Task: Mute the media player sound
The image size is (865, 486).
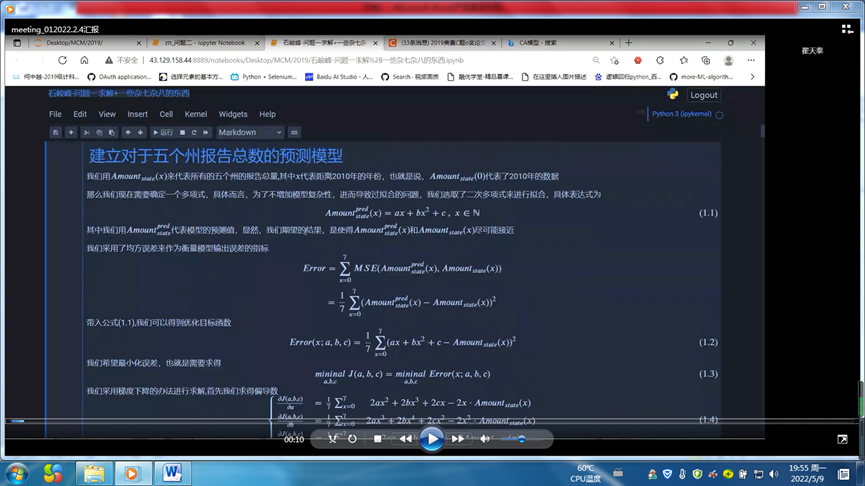Action: (485, 439)
